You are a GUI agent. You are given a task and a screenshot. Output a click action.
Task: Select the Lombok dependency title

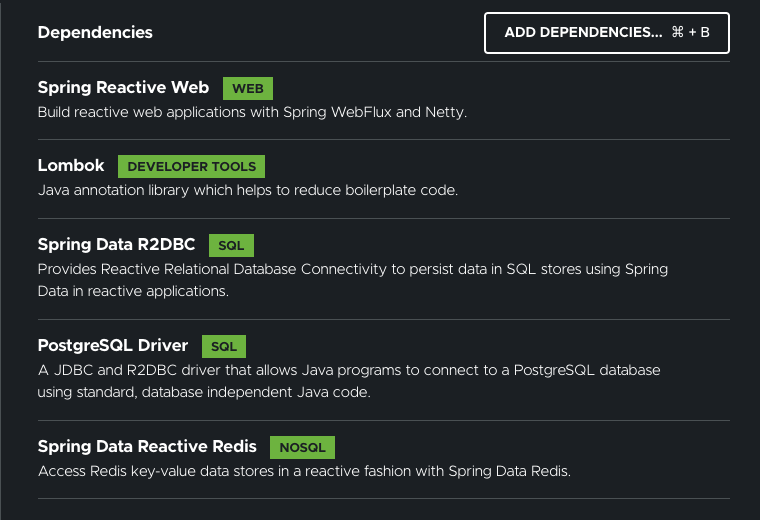click(x=71, y=165)
